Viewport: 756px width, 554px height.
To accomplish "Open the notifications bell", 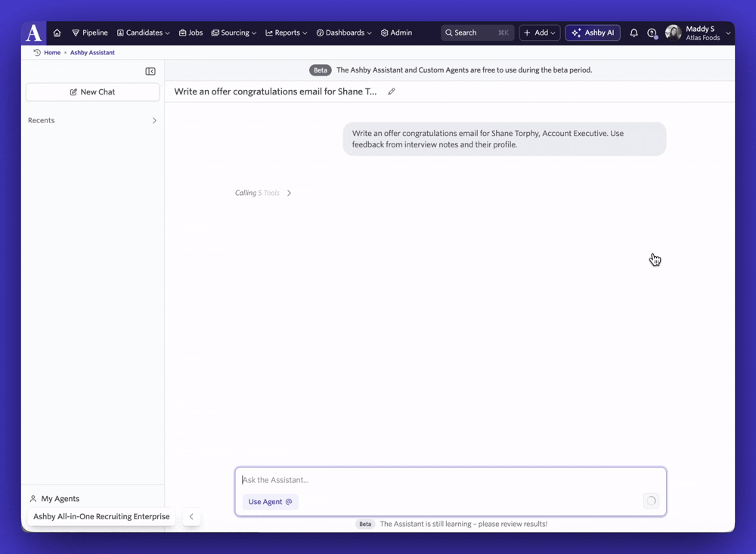I will click(x=634, y=32).
